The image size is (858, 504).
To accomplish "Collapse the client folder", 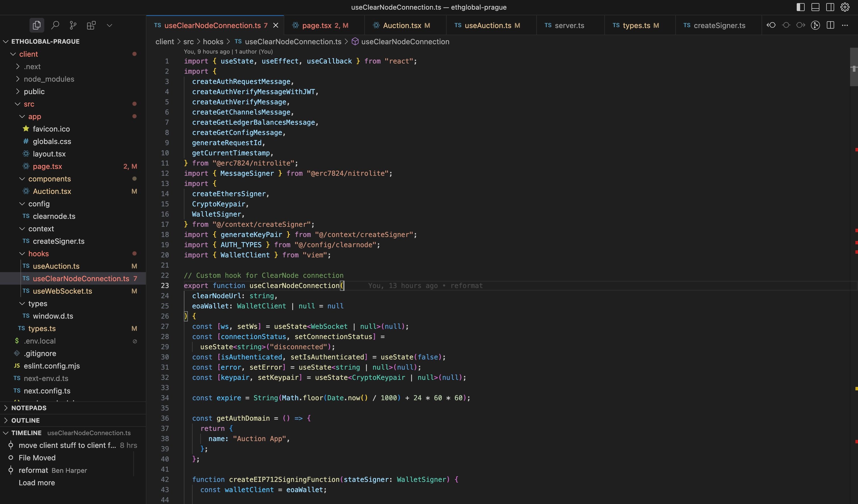I will [73, 54].
